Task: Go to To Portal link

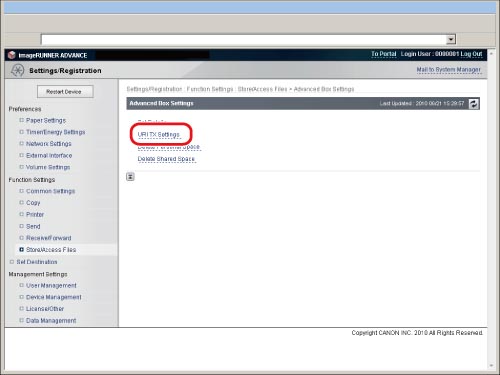Action: click(x=384, y=54)
